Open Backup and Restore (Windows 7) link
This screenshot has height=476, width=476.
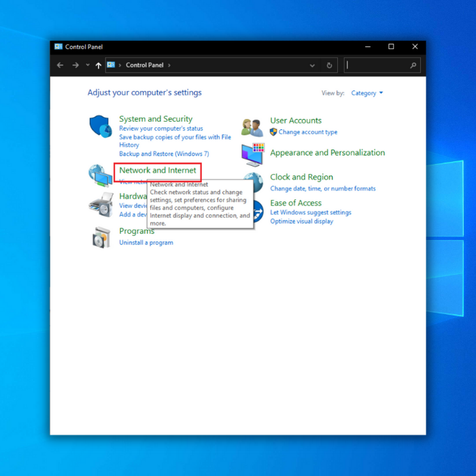pos(164,154)
